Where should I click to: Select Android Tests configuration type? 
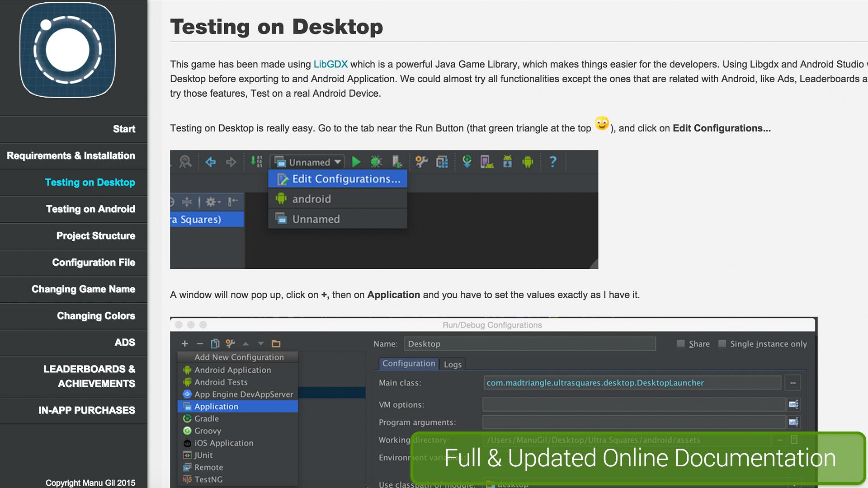(x=238, y=382)
